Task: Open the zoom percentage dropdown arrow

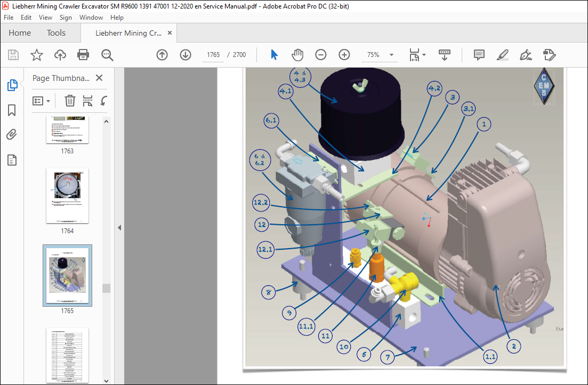Action: click(x=391, y=55)
